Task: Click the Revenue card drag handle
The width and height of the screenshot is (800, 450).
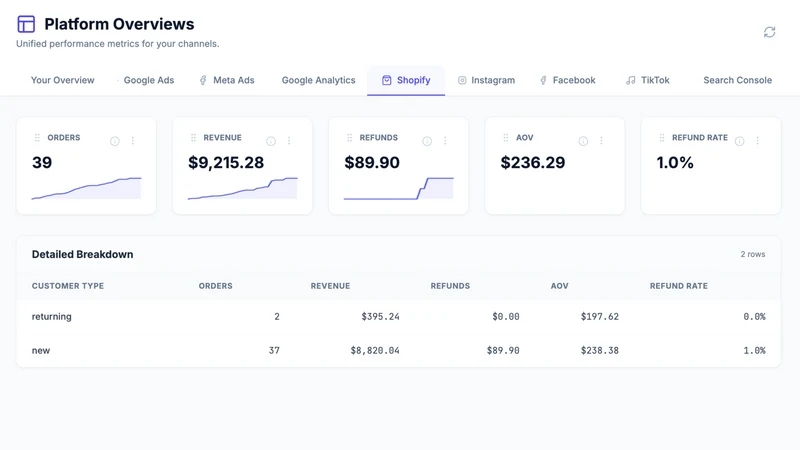Action: (x=193, y=138)
